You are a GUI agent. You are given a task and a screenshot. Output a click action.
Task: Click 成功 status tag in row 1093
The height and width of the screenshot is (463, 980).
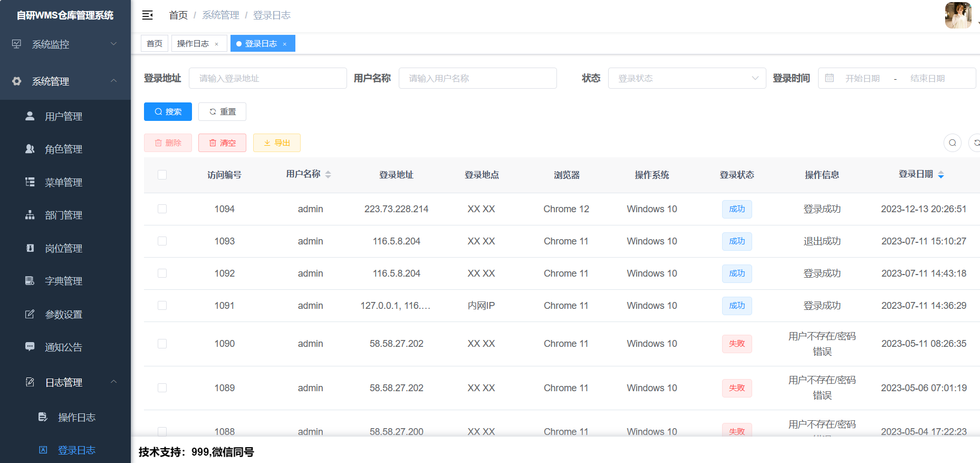[737, 241]
